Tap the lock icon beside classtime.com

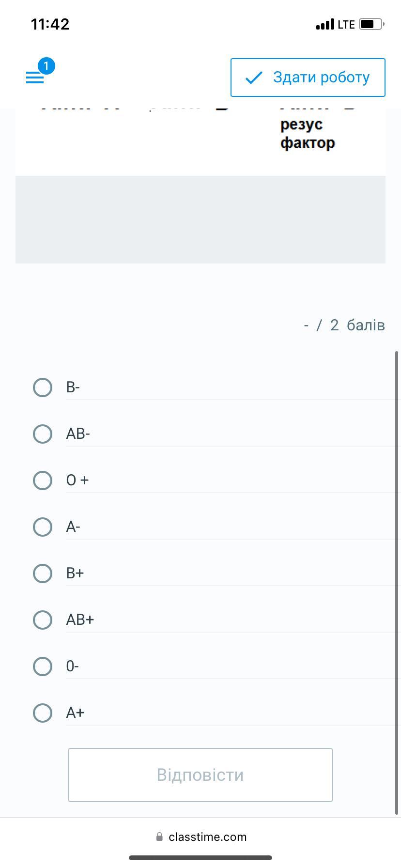(x=159, y=837)
